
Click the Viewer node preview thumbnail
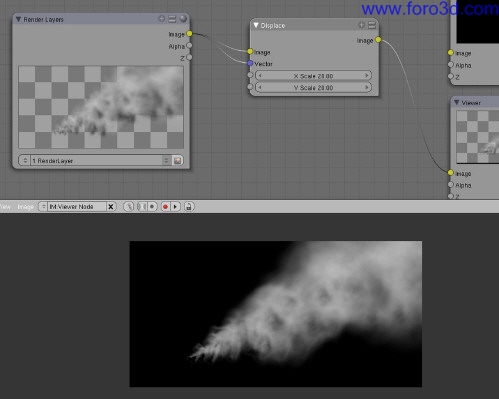pos(478,137)
